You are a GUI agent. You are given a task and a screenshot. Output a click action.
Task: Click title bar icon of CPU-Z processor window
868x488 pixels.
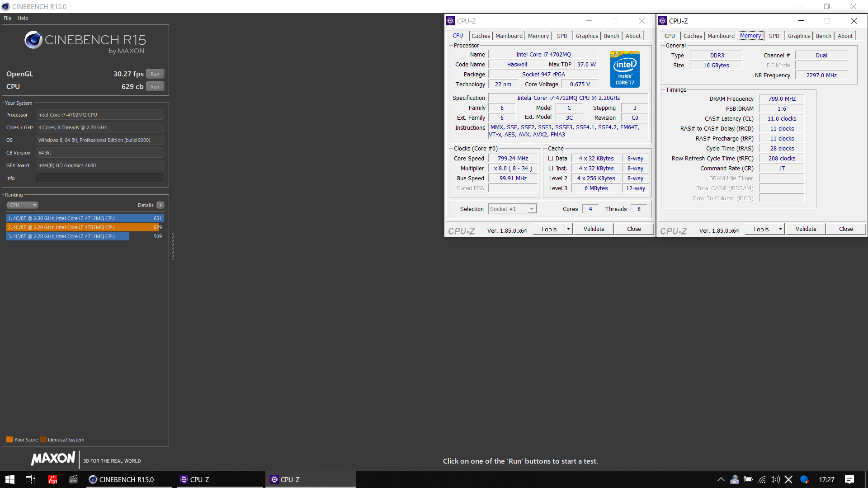click(x=450, y=21)
